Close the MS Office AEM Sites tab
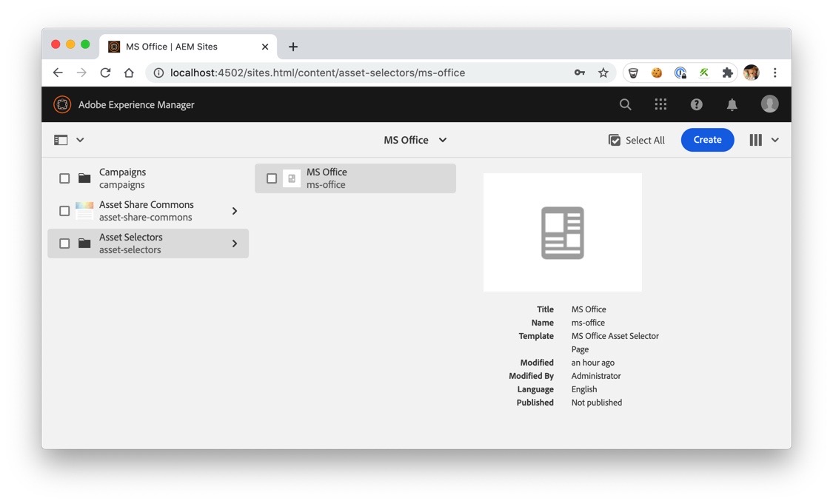Screen dimensions: 833x504 (x=265, y=47)
